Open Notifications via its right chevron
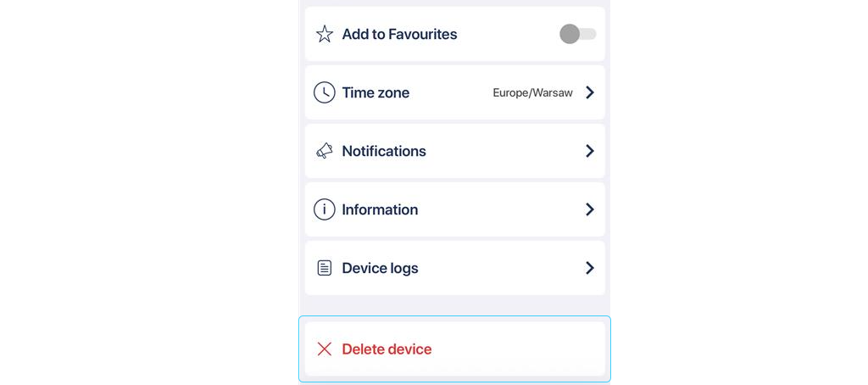The width and height of the screenshot is (868, 385). [x=590, y=151]
